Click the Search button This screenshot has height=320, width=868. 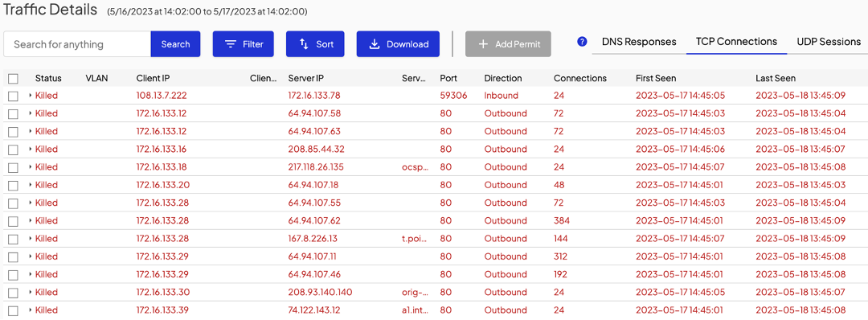[x=175, y=44]
